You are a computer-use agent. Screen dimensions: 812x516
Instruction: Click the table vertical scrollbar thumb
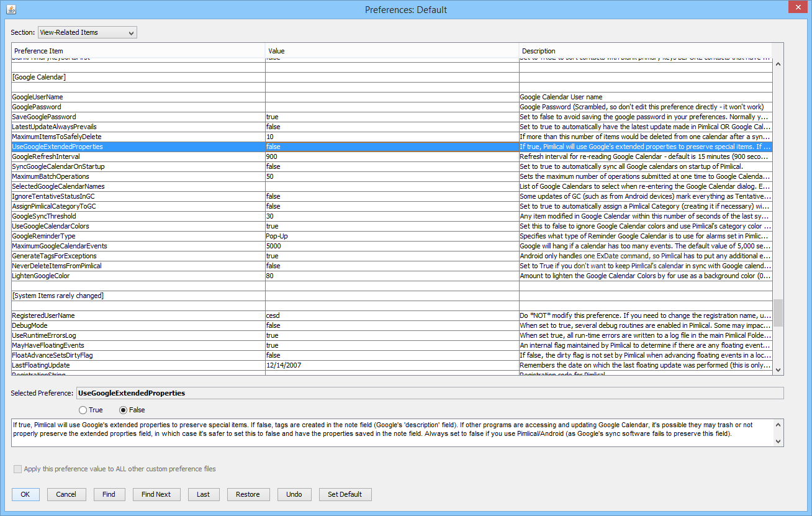(x=778, y=313)
